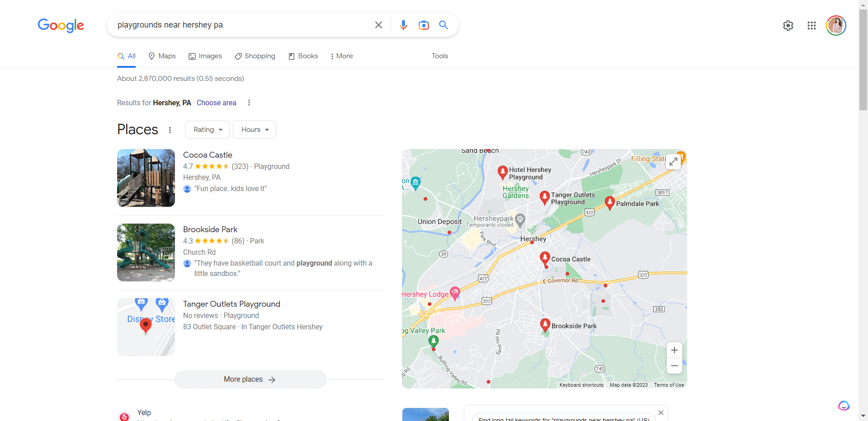The image size is (868, 421).
Task: Click the basketball court review snippet
Action: [283, 268]
